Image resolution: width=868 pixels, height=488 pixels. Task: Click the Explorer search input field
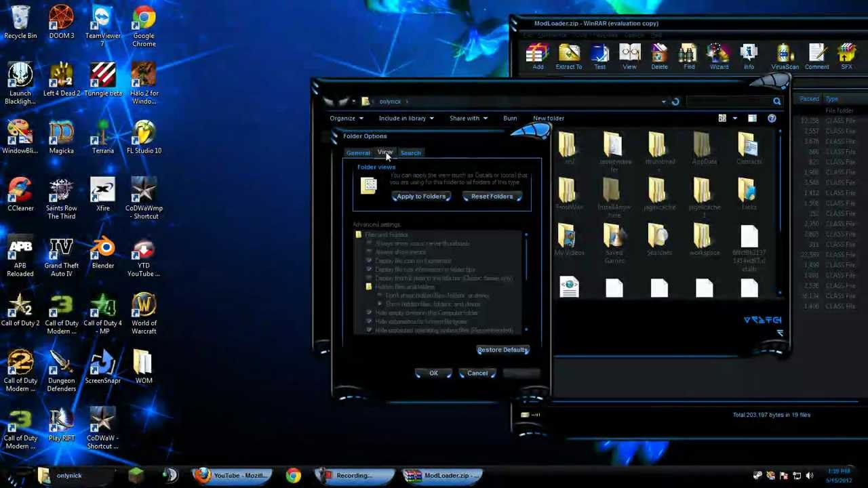click(x=729, y=102)
